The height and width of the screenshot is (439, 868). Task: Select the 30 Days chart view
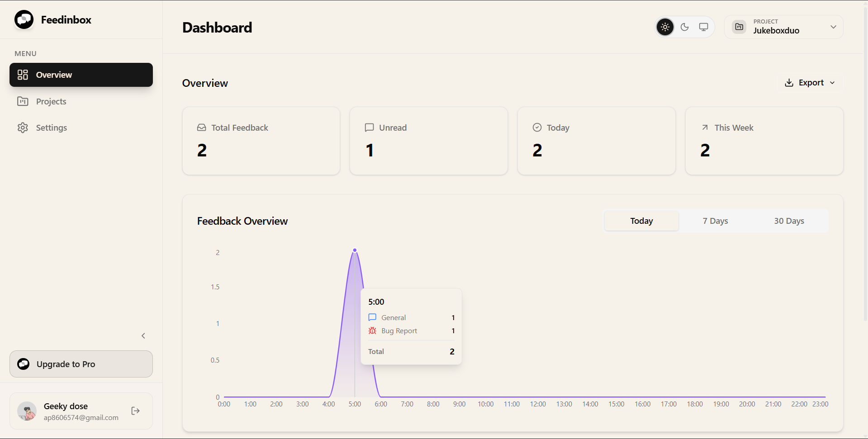click(789, 221)
